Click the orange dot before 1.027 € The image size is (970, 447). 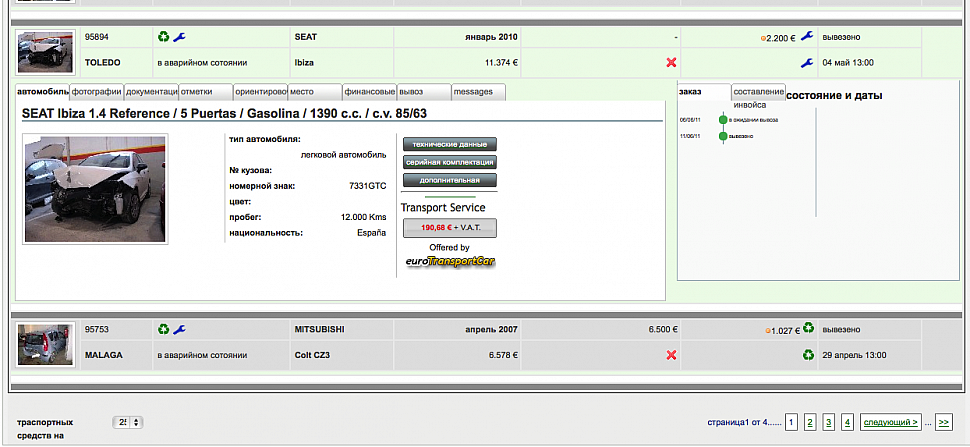[768, 331]
